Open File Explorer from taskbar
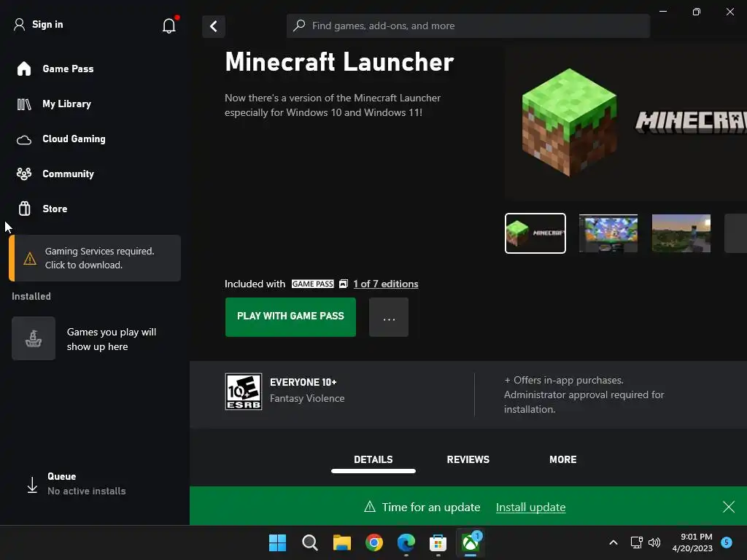The width and height of the screenshot is (747, 560). coord(341,542)
